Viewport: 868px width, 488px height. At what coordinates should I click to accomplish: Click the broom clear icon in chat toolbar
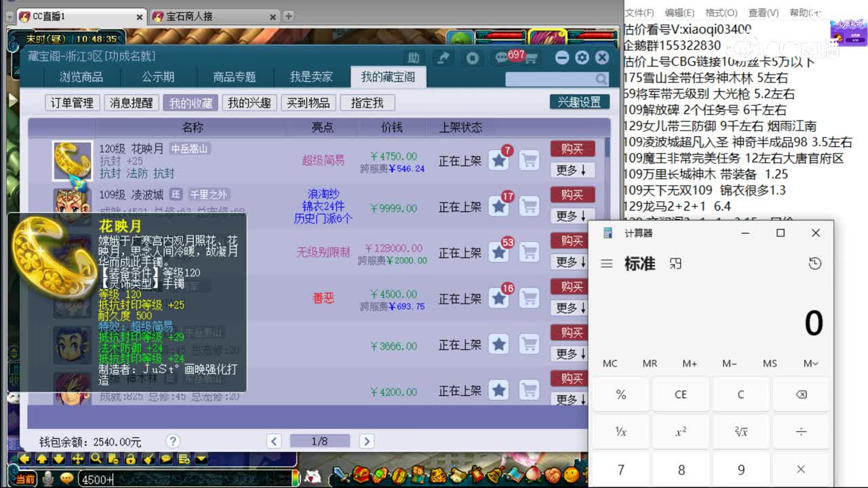pos(149,459)
